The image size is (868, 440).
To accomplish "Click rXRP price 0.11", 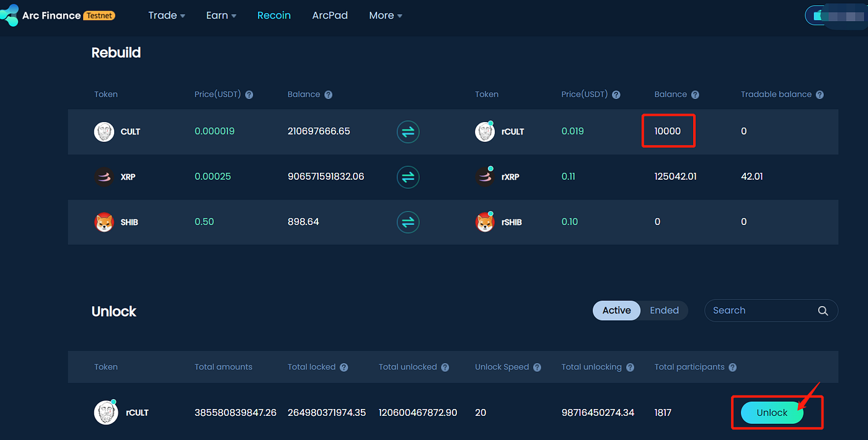I will coord(569,177).
